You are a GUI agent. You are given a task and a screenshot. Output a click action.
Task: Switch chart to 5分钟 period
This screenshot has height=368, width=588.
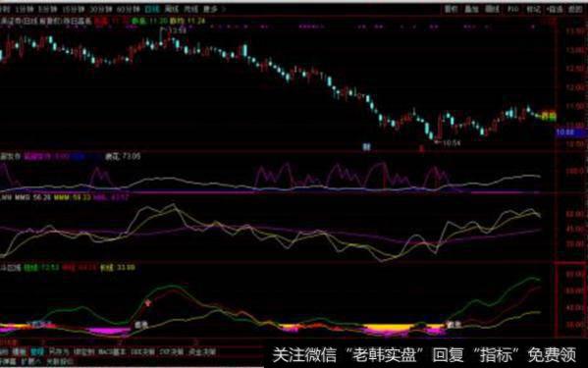[47, 9]
